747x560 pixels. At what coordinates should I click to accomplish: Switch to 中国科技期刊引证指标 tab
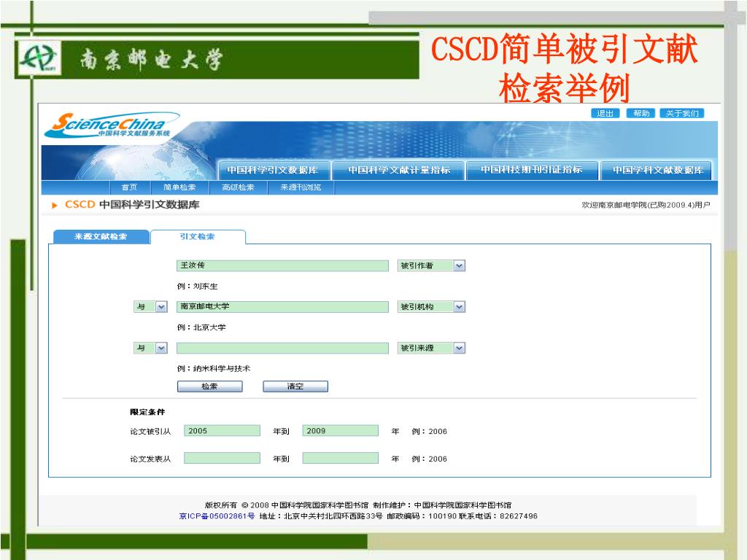[x=532, y=170]
